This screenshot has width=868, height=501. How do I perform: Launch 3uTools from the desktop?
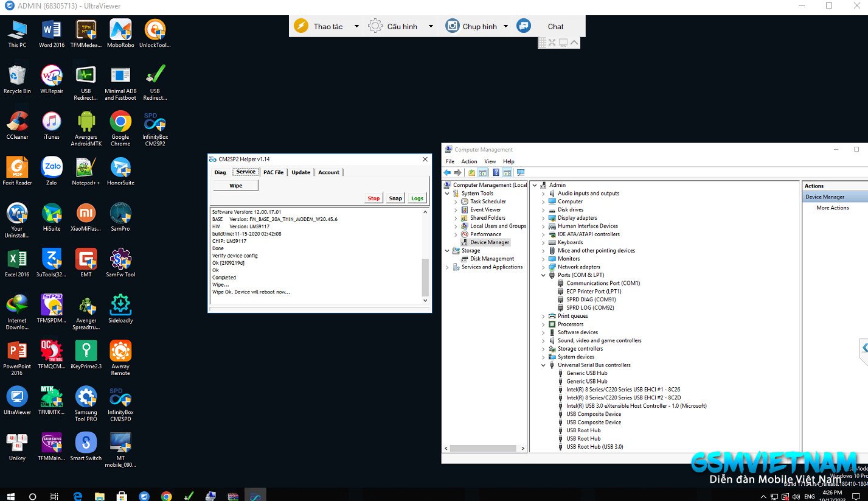[x=52, y=263]
